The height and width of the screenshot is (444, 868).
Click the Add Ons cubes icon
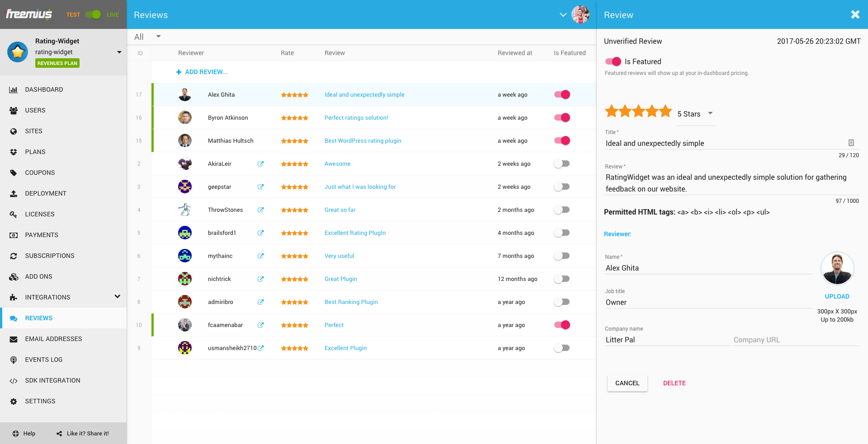pyautogui.click(x=14, y=277)
